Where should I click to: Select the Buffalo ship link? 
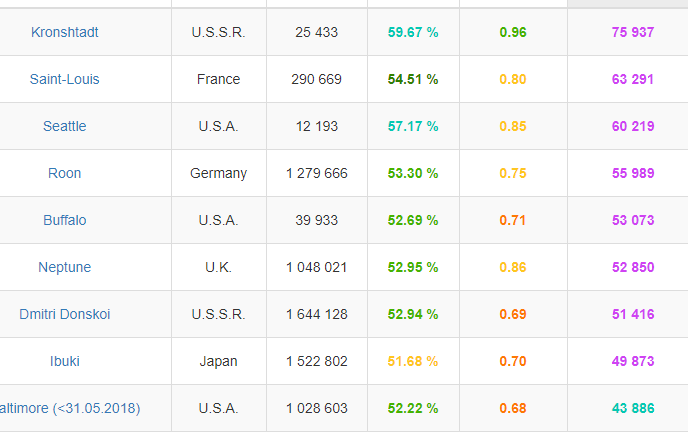[65, 220]
